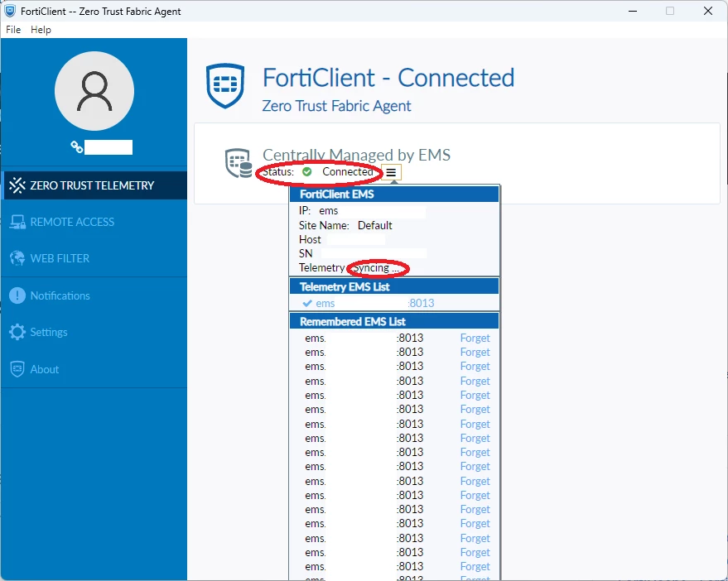
Task: Click the Zero Trust Fabric Agent subtitle
Action: (336, 106)
